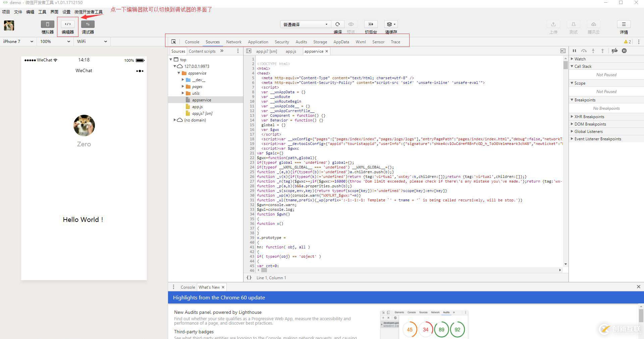The width and height of the screenshot is (644, 339).
Task: Collapse the 127.0.0.1:9973 tree node
Action: [x=175, y=66]
